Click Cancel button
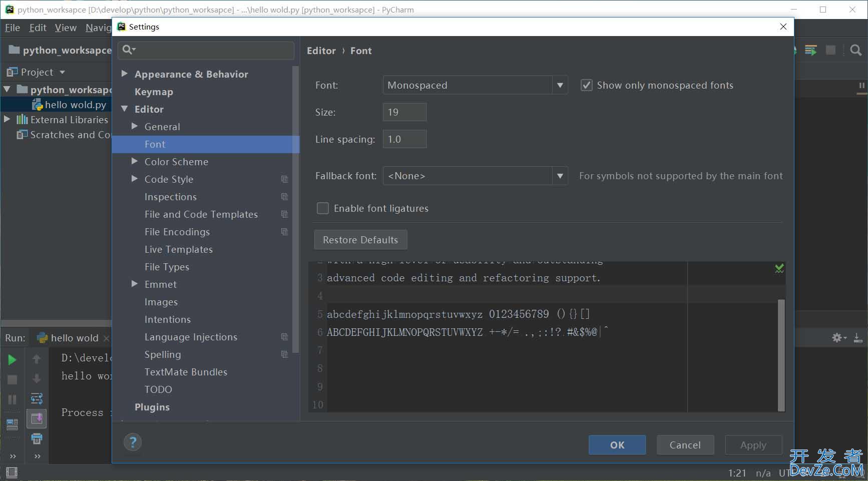The height and width of the screenshot is (481, 868). click(x=685, y=445)
